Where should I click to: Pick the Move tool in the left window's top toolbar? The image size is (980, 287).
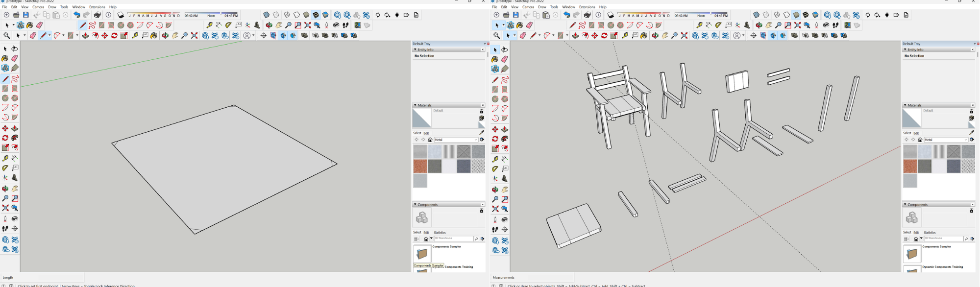[x=105, y=35]
